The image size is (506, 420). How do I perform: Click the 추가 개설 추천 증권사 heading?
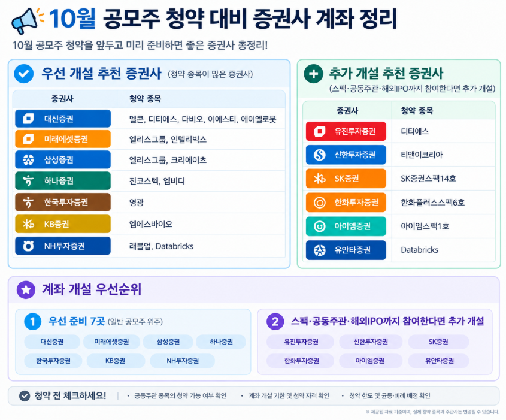point(386,73)
